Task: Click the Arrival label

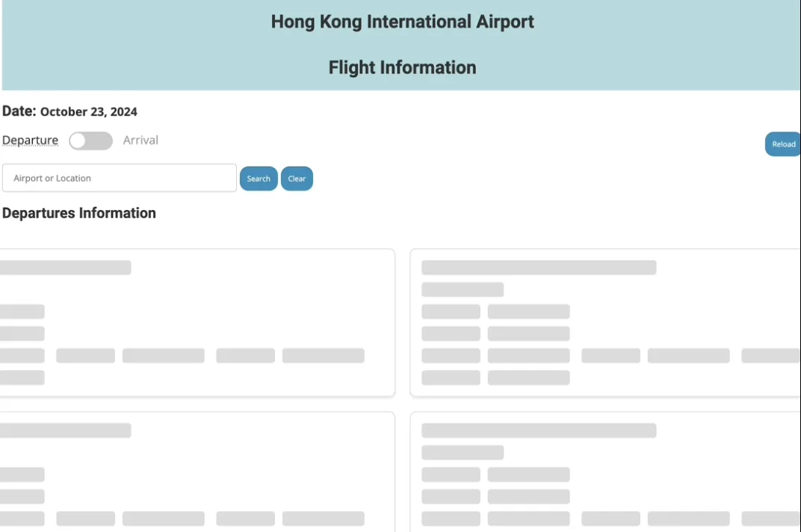Action: click(140, 140)
